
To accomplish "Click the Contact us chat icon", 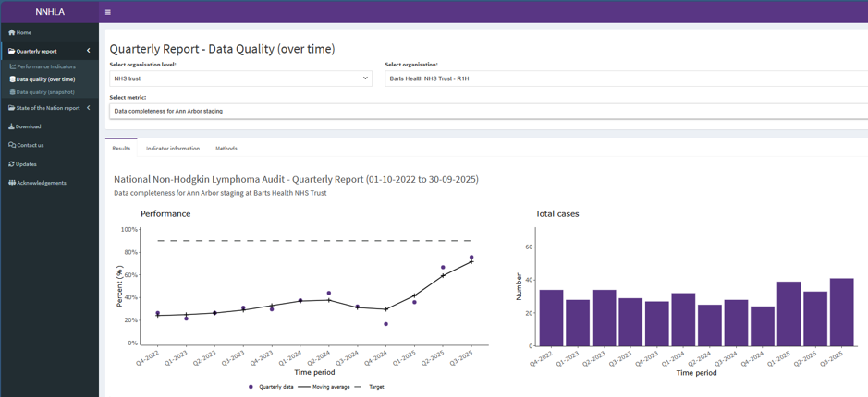I will (x=12, y=146).
